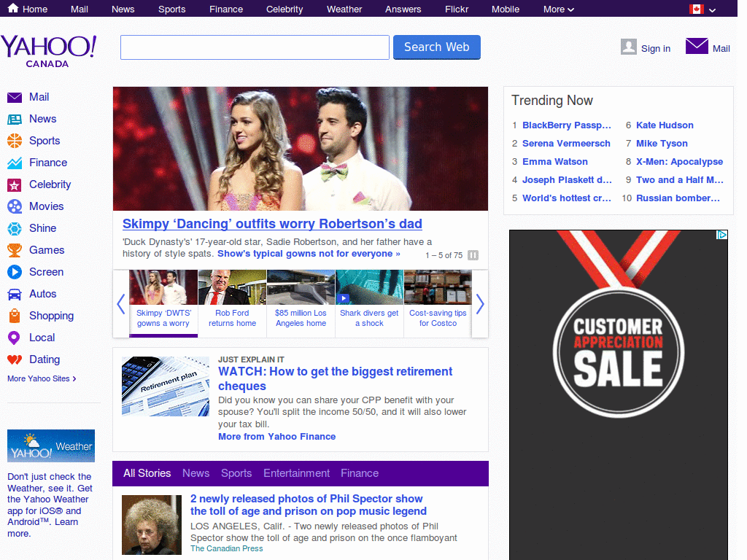Image resolution: width=747 pixels, height=560 pixels.
Task: Click the Sports basketball icon in sidebar
Action: [15, 141]
